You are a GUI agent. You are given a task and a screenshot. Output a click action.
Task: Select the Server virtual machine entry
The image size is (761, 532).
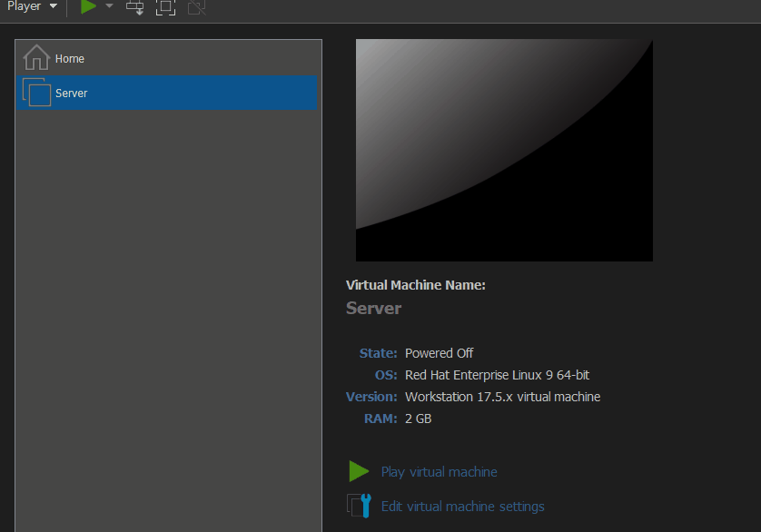(x=166, y=93)
